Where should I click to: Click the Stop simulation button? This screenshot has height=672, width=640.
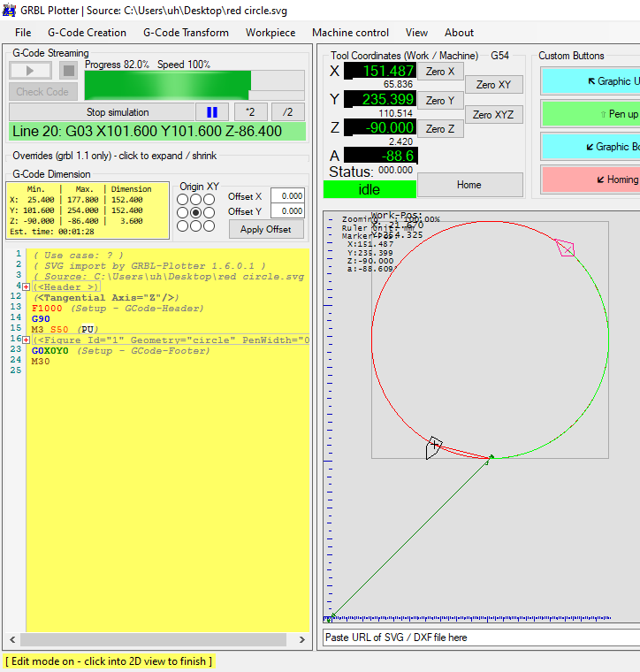[117, 112]
